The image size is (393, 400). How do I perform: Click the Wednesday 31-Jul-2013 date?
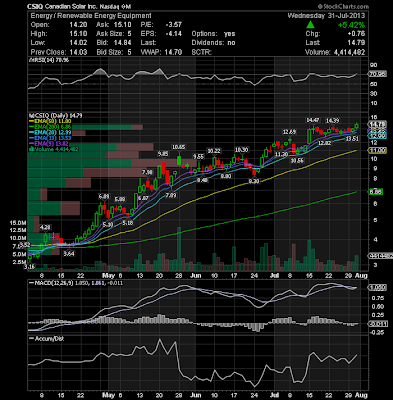326,16
